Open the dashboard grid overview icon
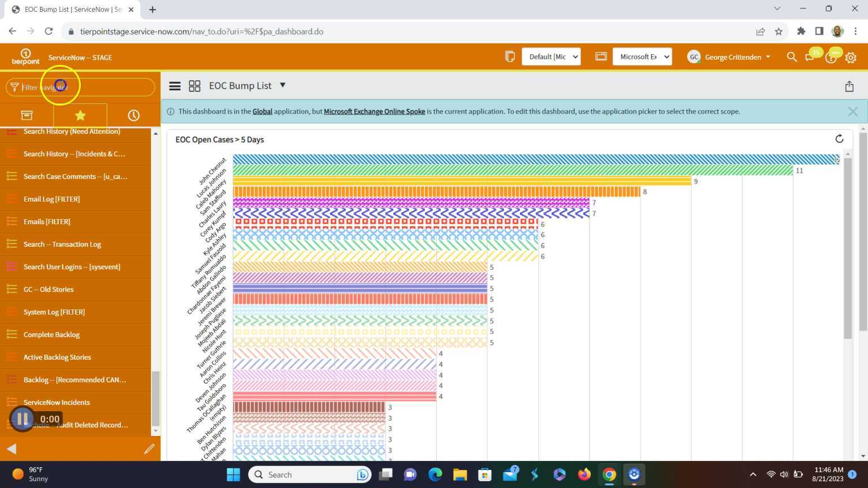This screenshot has height=488, width=868. coord(194,86)
